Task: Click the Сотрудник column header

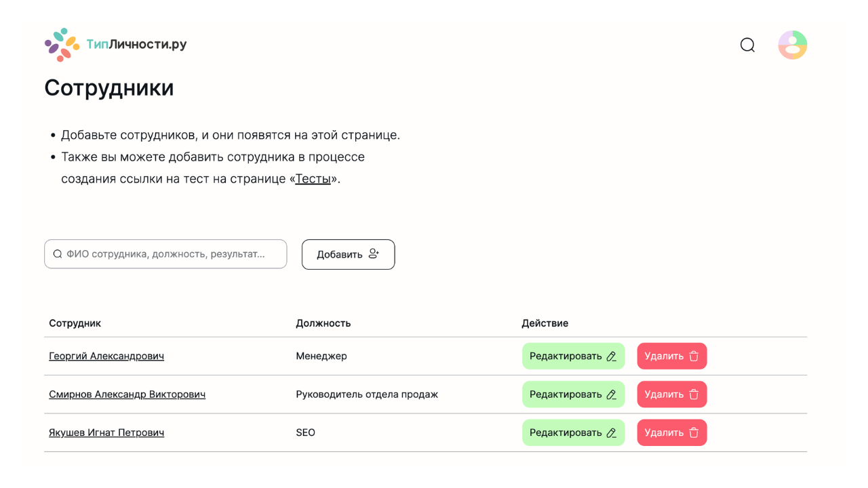Action: click(75, 323)
